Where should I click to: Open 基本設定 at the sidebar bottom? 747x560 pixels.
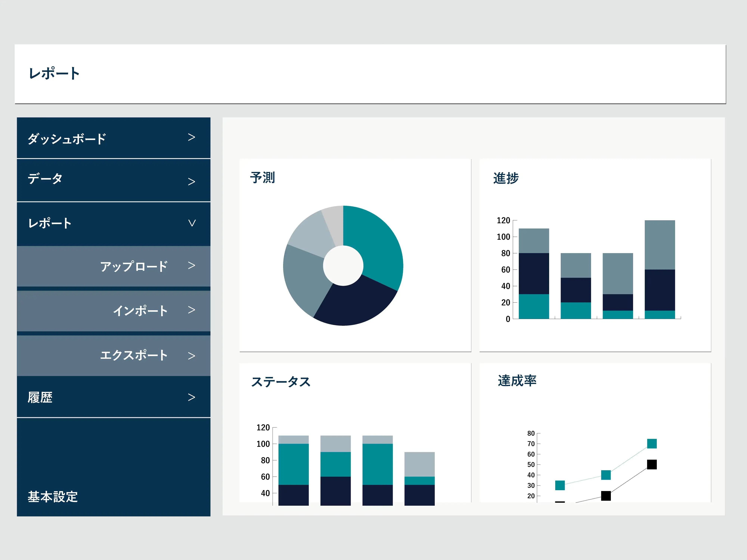pos(53,497)
